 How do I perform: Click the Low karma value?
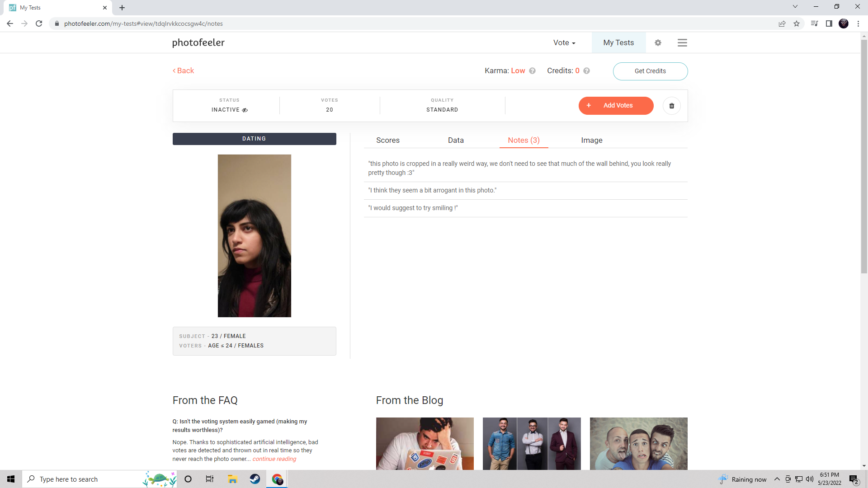coord(518,70)
